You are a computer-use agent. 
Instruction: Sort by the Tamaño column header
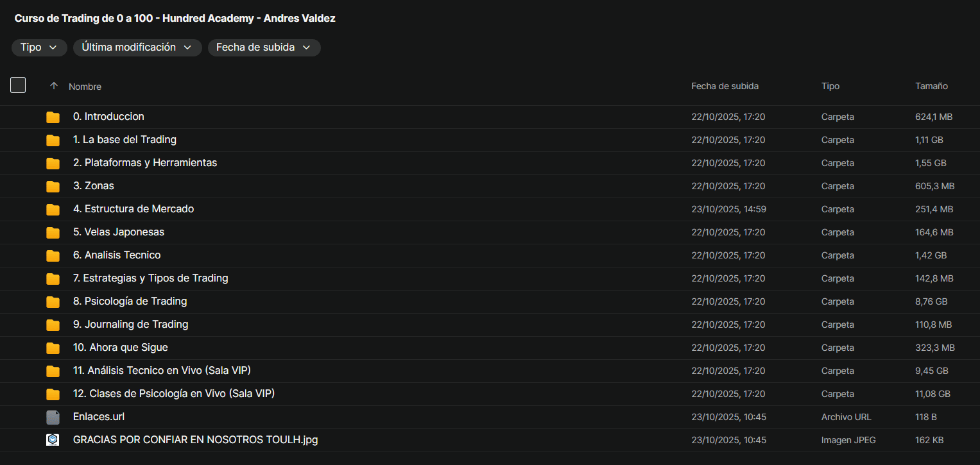coord(931,86)
